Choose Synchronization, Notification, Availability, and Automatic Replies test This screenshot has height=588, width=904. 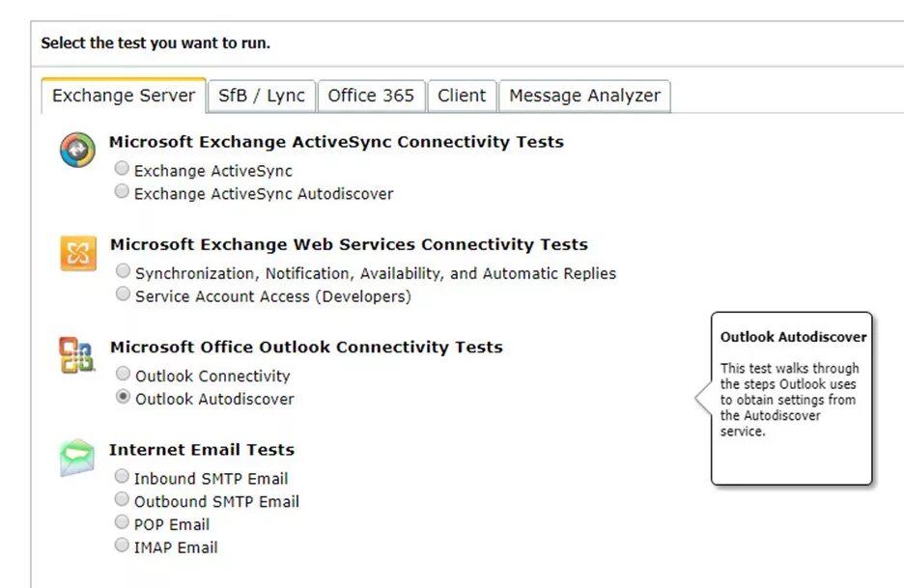pos(123,271)
